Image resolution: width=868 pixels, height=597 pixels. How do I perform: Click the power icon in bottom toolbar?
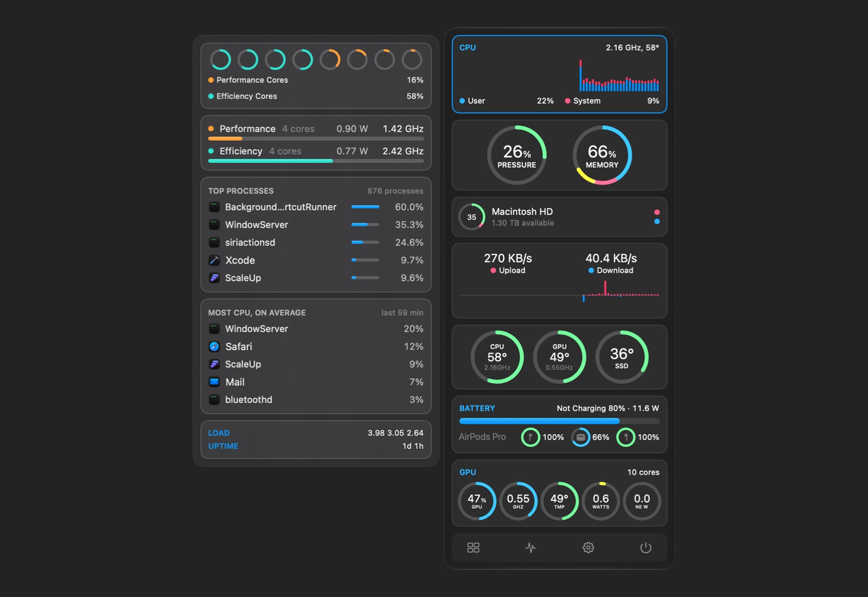click(x=646, y=548)
